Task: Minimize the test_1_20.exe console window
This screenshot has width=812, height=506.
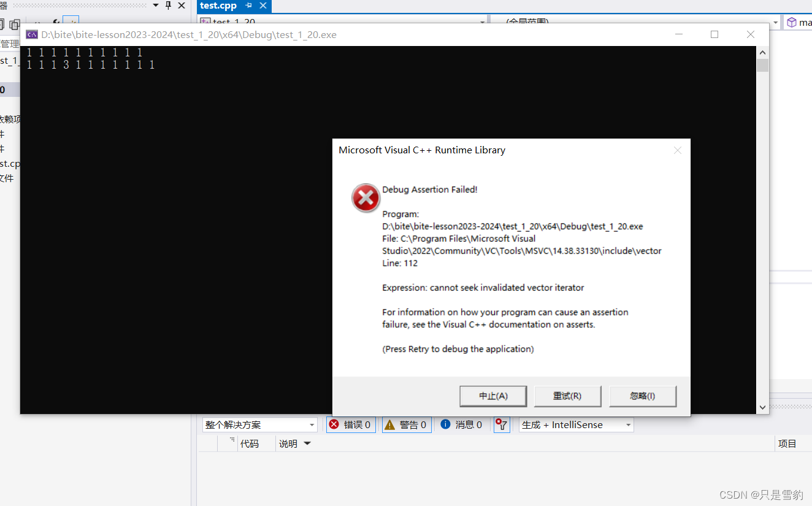Action: (678, 34)
